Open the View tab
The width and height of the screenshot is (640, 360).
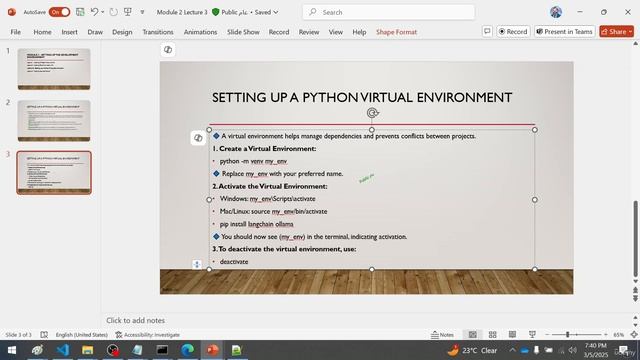click(x=336, y=32)
